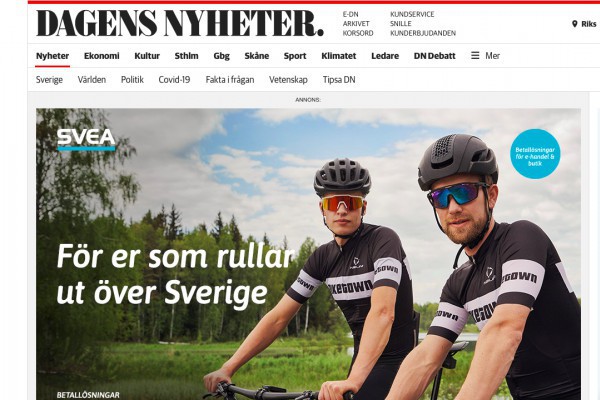Open the Sport section

(x=295, y=56)
